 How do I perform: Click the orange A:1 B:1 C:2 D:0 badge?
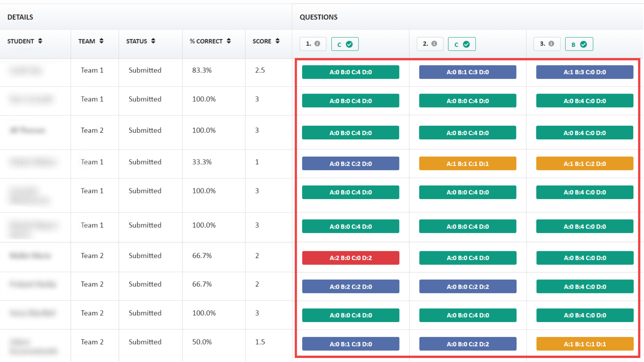(x=585, y=164)
